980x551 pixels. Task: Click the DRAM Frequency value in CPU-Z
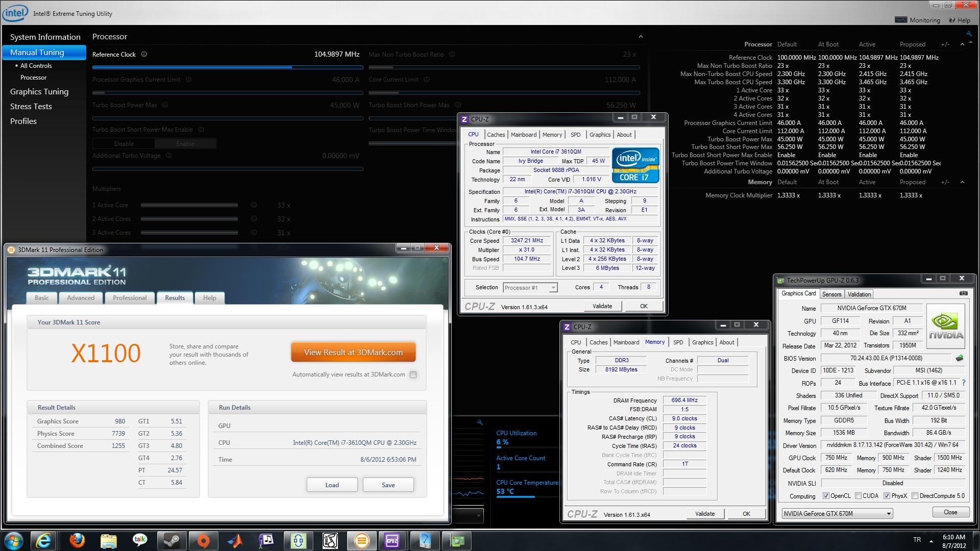pos(684,400)
